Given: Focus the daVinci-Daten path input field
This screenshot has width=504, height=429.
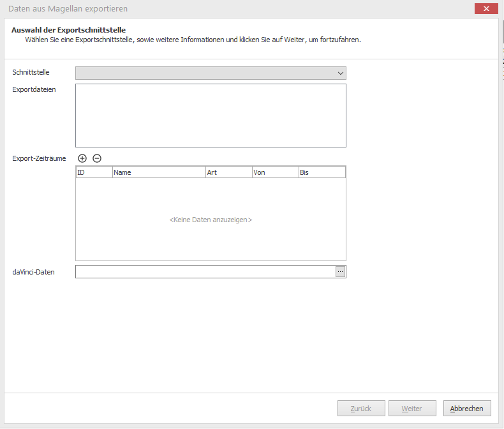Looking at the screenshot, I should point(205,272).
